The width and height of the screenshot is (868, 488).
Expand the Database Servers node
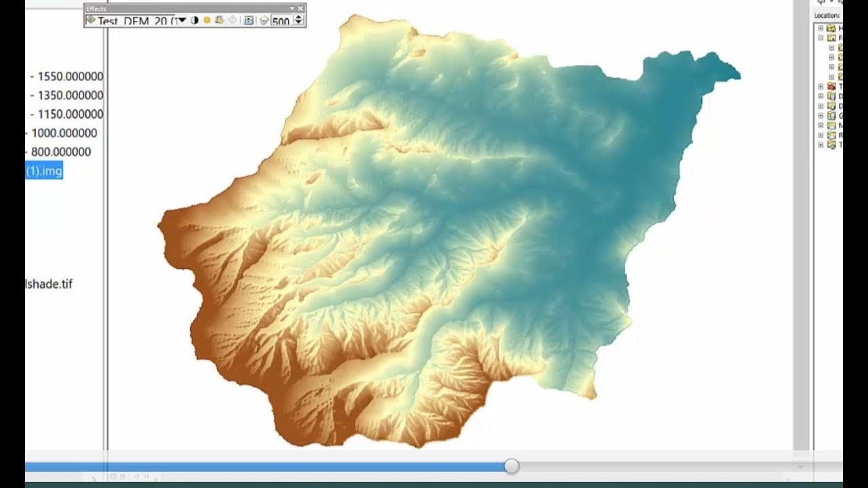point(821,96)
